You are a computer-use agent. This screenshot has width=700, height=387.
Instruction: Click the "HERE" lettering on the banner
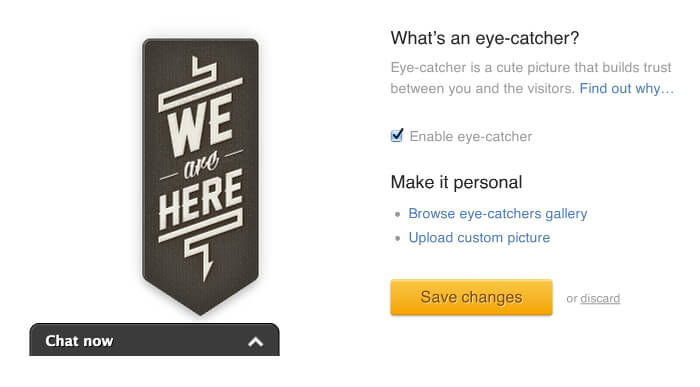[200, 200]
